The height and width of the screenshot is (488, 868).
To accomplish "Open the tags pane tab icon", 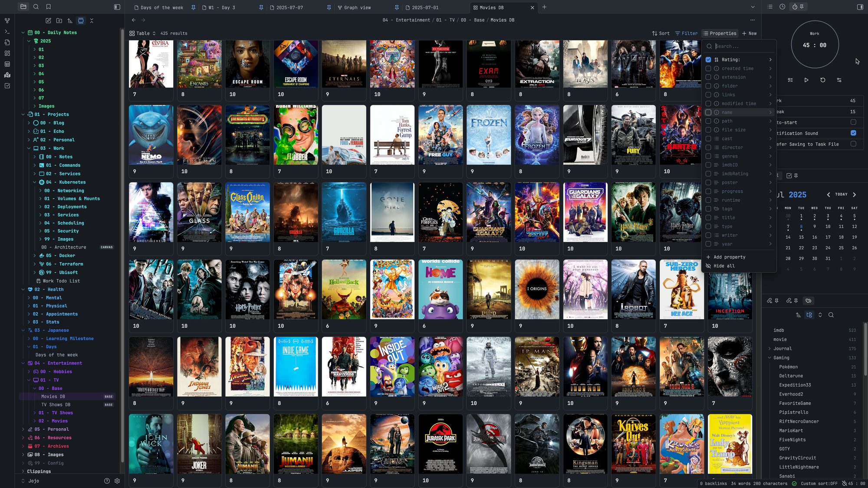I will 808,301.
